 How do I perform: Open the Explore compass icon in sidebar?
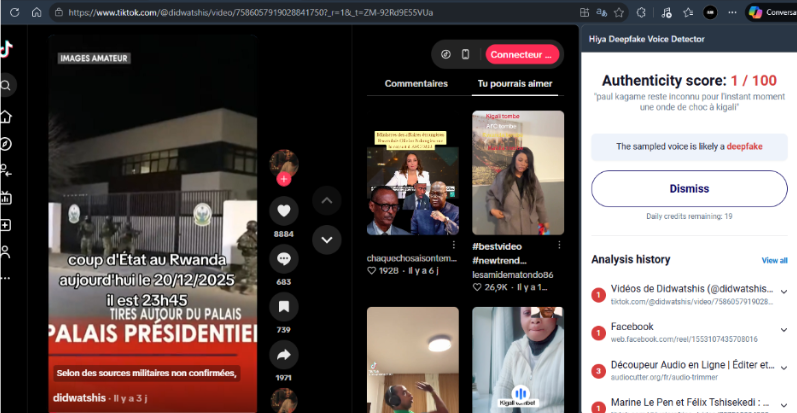coord(6,144)
